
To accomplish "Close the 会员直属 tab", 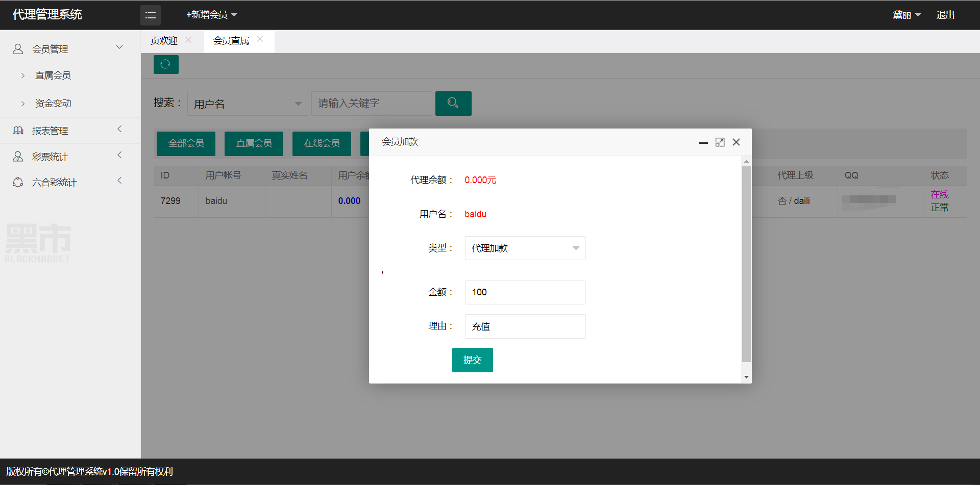I will (x=260, y=39).
